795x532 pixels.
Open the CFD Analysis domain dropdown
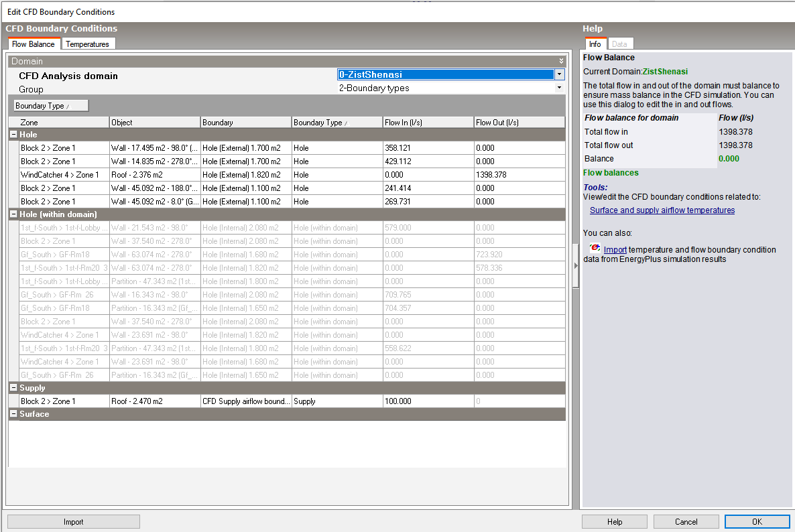coord(559,74)
